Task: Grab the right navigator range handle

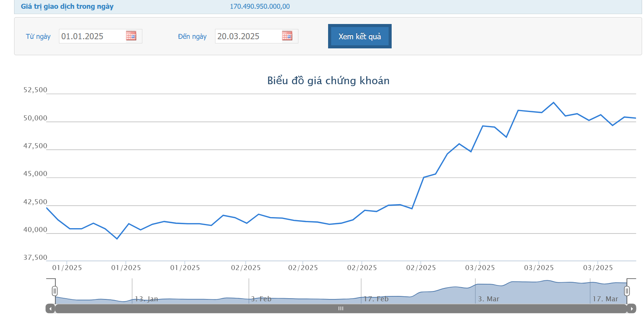Action: pyautogui.click(x=627, y=291)
